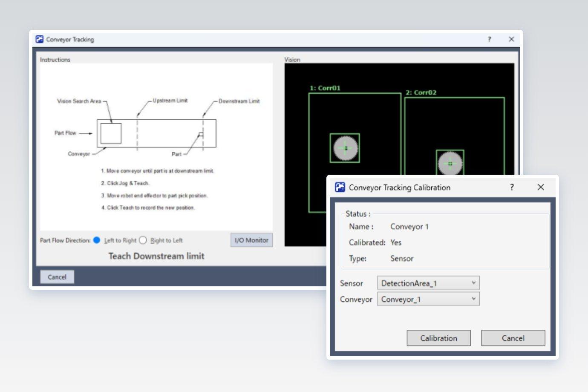Select Left to Right flow direction
The width and height of the screenshot is (588, 392).
(x=97, y=240)
